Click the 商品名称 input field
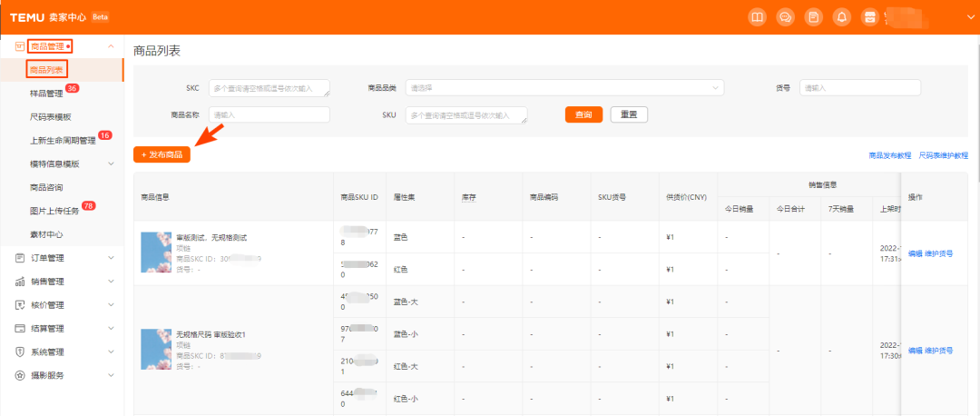This screenshot has width=980, height=416. pos(269,114)
